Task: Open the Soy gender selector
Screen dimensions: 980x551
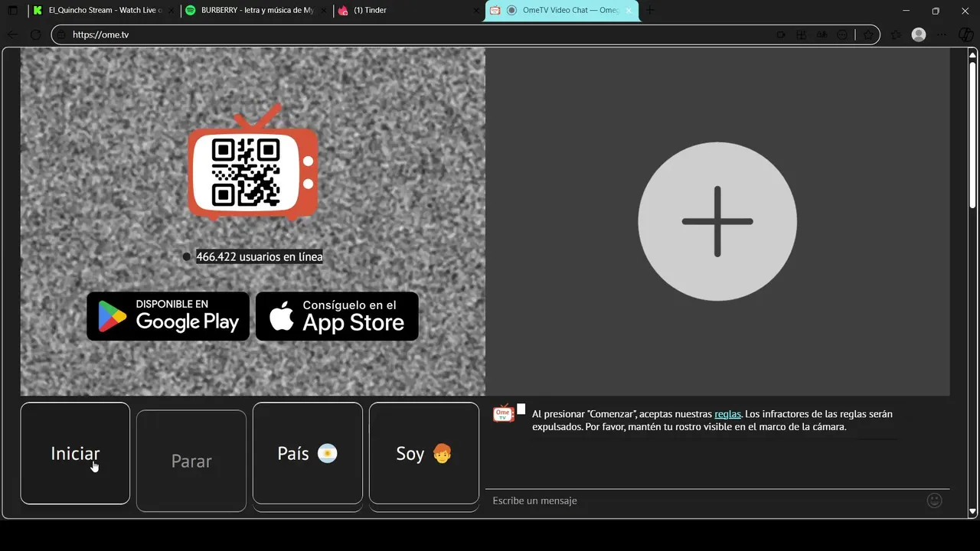Action: [424, 453]
